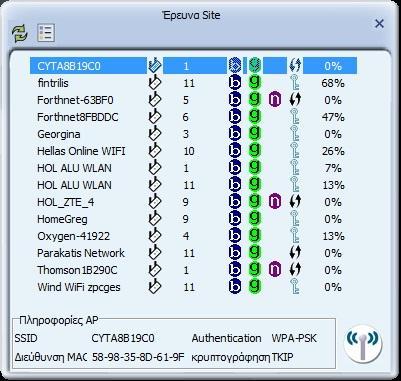Click channel 5 in Forthnet-63BF0 row

(186, 100)
